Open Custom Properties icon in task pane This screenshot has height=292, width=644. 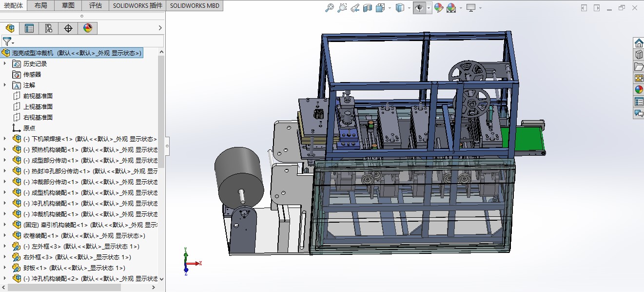(x=639, y=102)
